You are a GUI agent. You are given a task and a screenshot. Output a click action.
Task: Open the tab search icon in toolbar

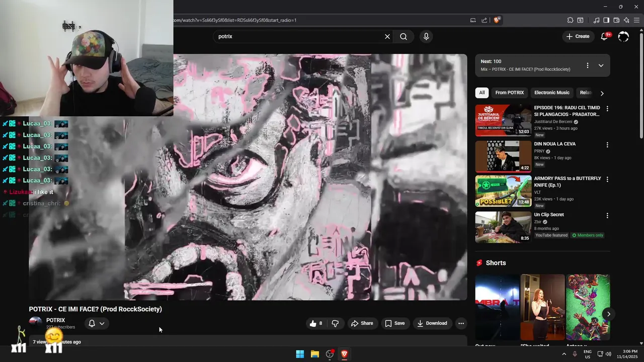click(x=580, y=20)
